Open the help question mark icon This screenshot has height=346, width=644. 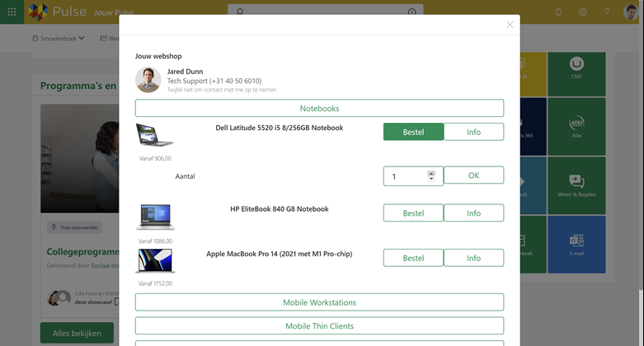click(x=606, y=12)
